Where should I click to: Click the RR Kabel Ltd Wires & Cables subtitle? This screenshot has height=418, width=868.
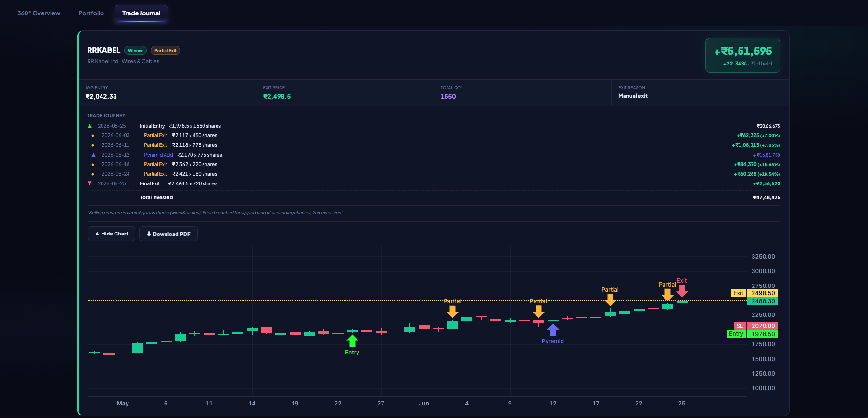coord(123,61)
